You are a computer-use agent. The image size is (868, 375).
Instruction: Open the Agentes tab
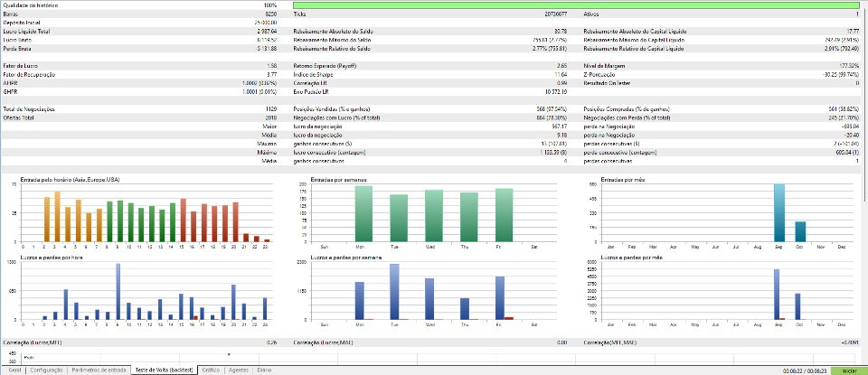point(239,370)
